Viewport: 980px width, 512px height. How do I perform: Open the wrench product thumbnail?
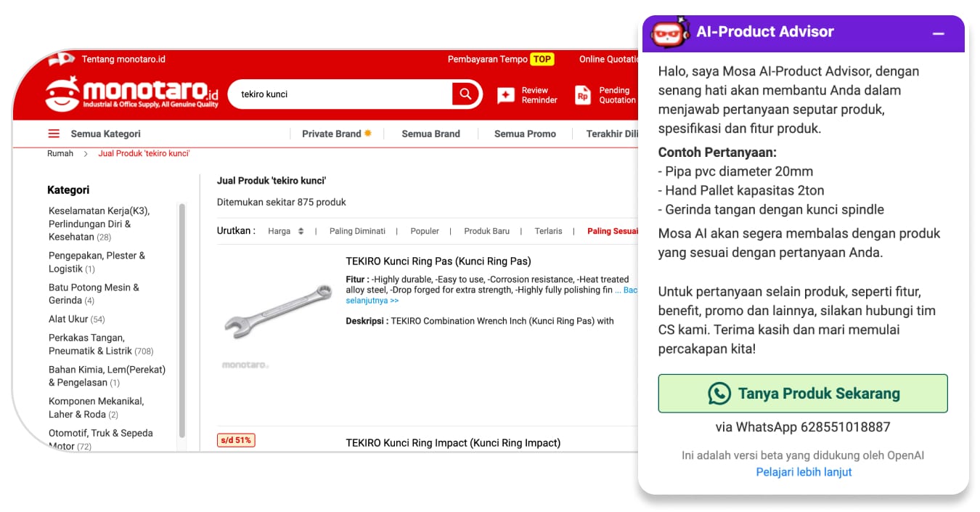277,311
